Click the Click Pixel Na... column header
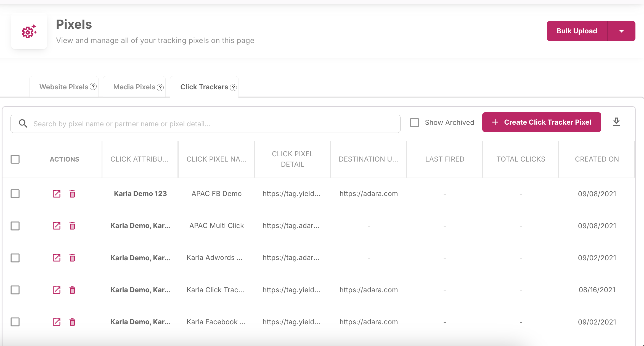Image resolution: width=644 pixels, height=346 pixels. point(216,159)
